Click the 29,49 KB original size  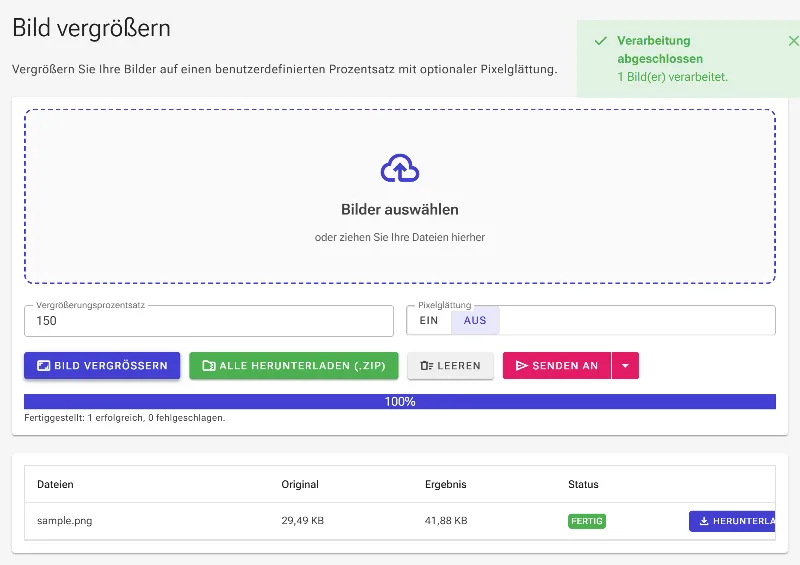click(303, 521)
